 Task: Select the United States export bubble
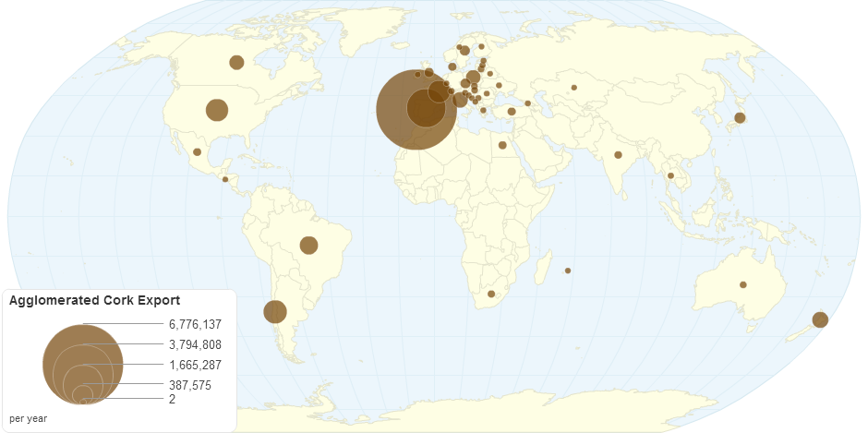point(216,111)
